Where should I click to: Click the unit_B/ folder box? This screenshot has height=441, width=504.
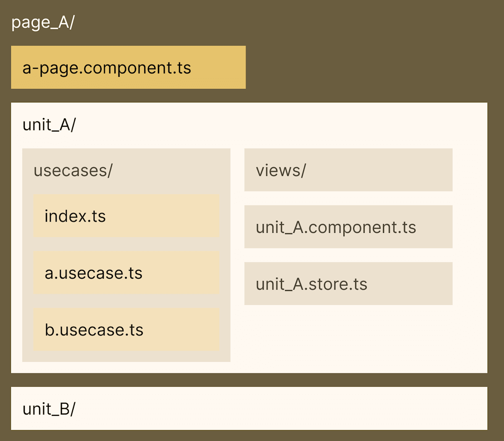pos(249,408)
